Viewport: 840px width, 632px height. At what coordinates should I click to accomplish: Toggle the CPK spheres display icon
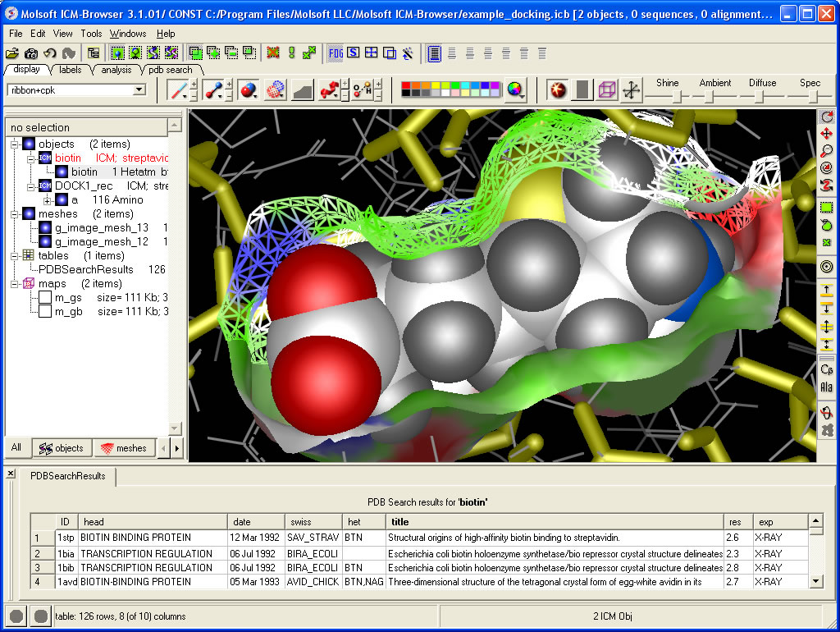(249, 89)
